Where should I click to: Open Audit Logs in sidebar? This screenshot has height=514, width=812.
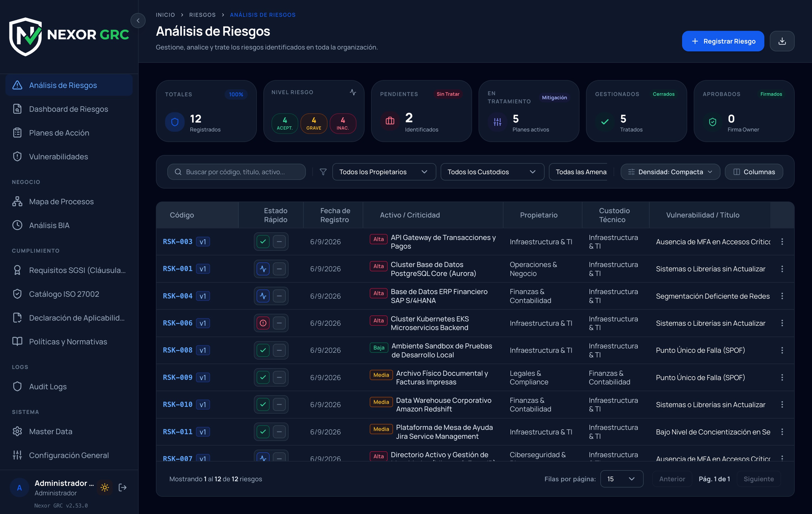coord(69,387)
